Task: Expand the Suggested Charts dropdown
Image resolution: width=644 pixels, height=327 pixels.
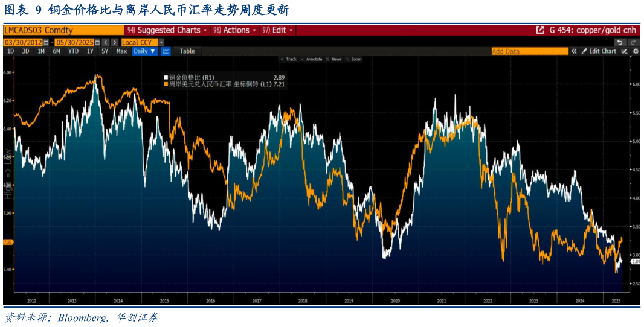Action: [x=167, y=30]
